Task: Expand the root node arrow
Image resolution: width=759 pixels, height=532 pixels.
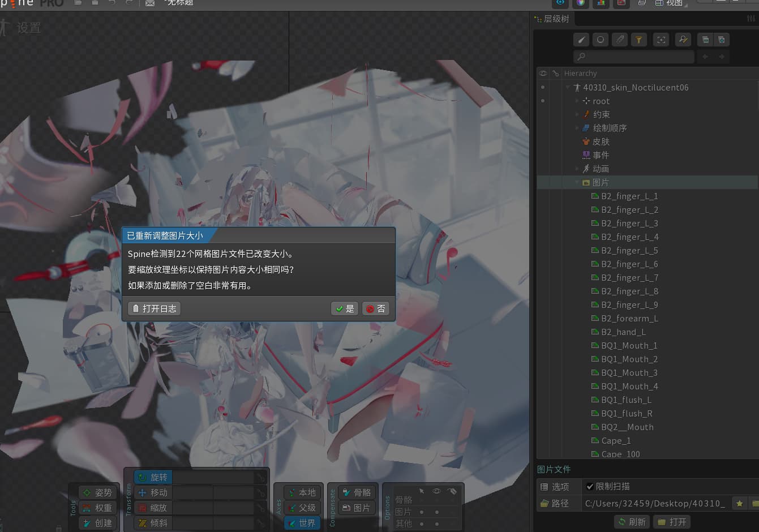Action: pyautogui.click(x=577, y=101)
